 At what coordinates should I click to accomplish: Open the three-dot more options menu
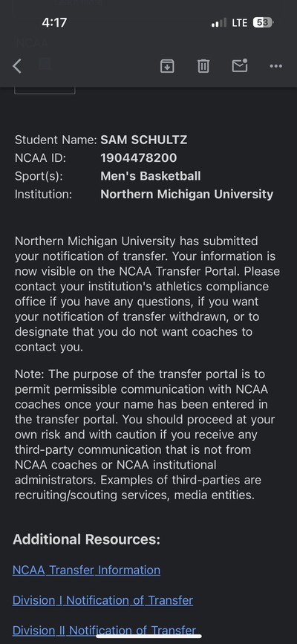(x=275, y=66)
